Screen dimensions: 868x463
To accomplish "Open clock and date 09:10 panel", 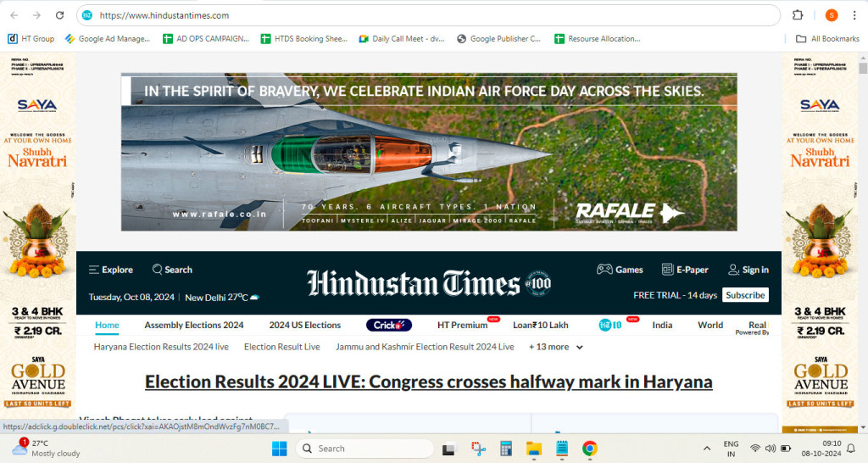I will click(821, 449).
